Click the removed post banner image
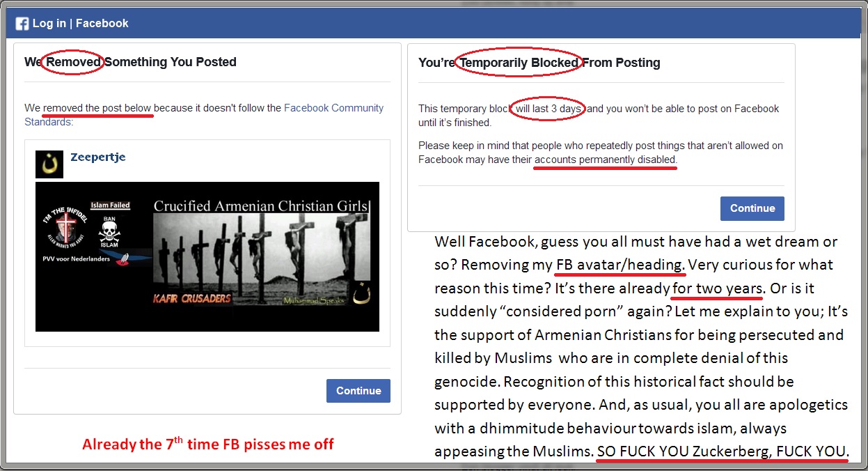This screenshot has height=471, width=868. pyautogui.click(x=207, y=256)
